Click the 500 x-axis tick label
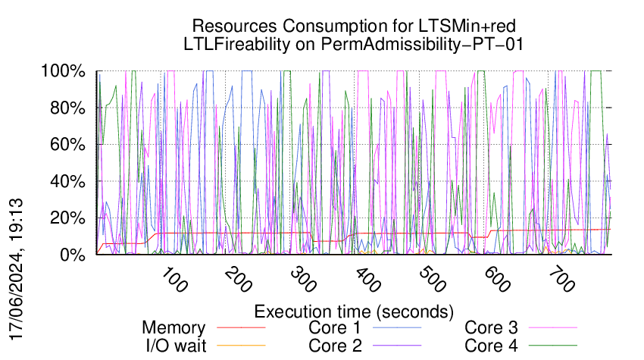Viewport: 644px width, 360px height. click(432, 280)
